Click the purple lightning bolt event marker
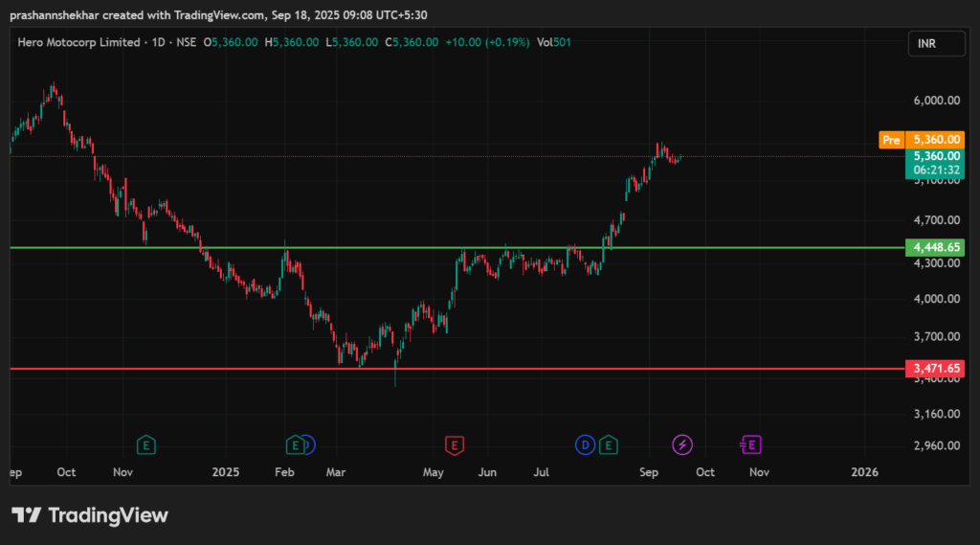The image size is (980, 545). [x=682, y=444]
